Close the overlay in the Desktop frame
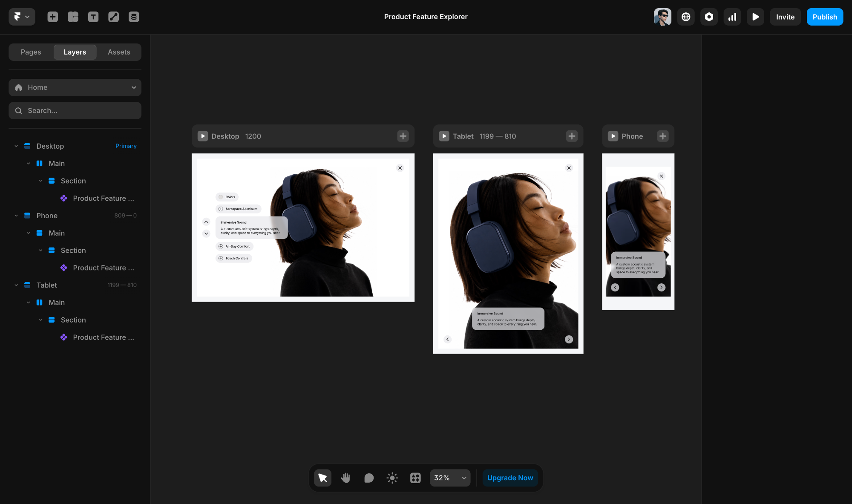This screenshot has height=504, width=852. [400, 168]
